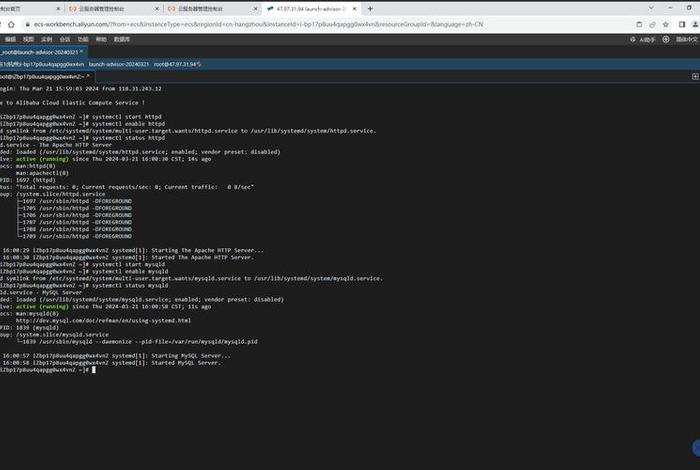Click the 'systemctl enable httpd' command line

tap(129, 124)
